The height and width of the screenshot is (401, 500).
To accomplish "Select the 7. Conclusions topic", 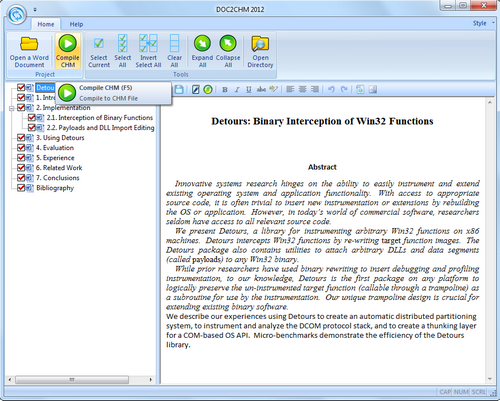I will point(57,177).
